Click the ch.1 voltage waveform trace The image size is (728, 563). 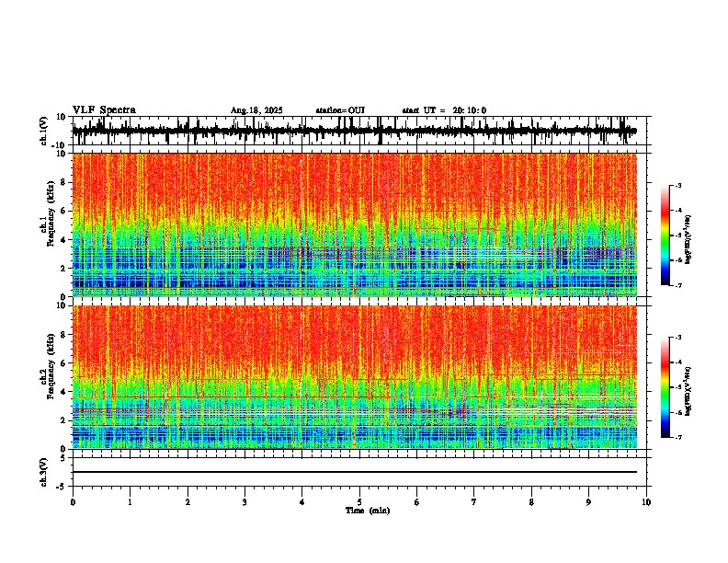pos(354,131)
